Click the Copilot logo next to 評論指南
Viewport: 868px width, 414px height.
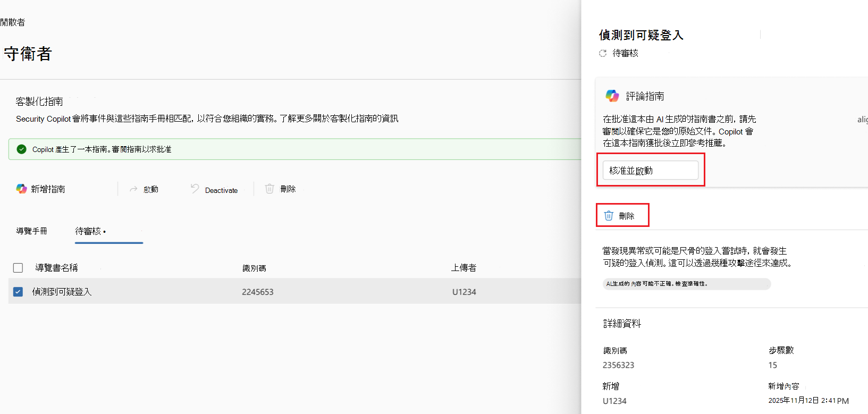[612, 96]
